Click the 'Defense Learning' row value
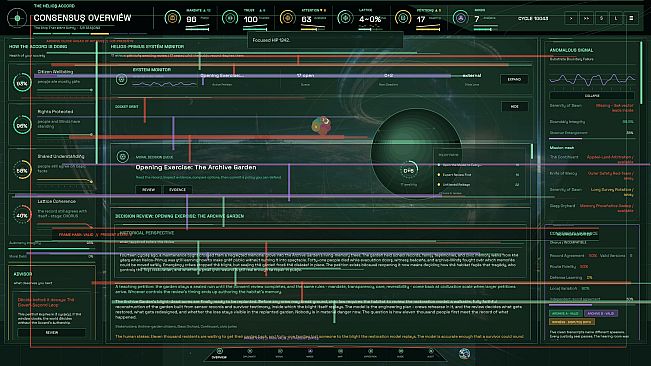This screenshot has width=651, height=366. pos(590,277)
